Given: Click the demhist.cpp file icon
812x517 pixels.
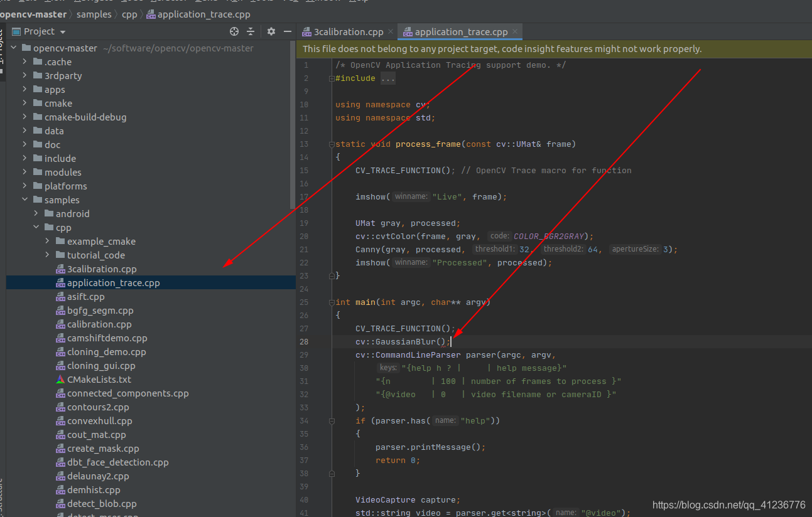Looking at the screenshot, I should 60,490.
